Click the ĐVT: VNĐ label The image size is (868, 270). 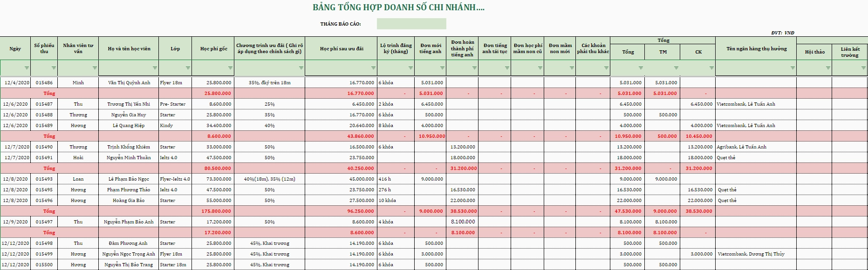pyautogui.click(x=783, y=33)
